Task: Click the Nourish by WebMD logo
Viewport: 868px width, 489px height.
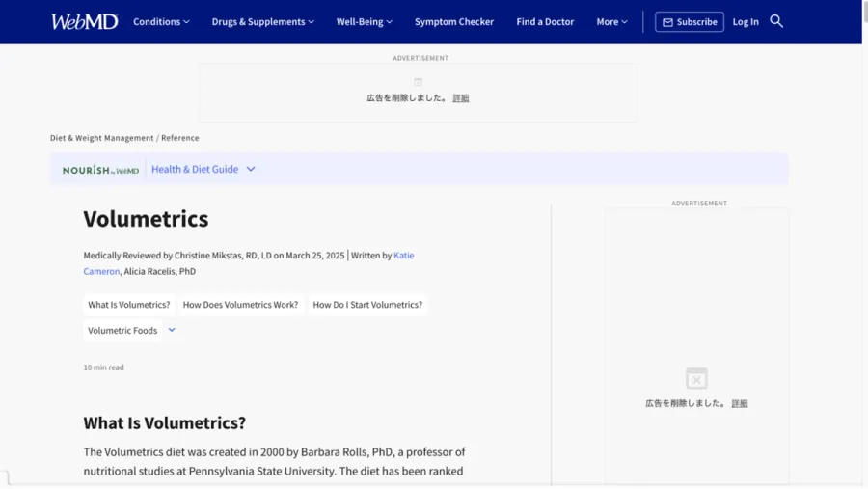Action: pos(100,170)
